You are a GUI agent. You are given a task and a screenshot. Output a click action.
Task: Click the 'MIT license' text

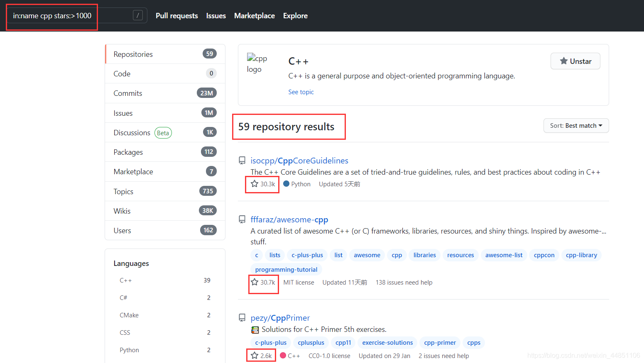coord(299,283)
